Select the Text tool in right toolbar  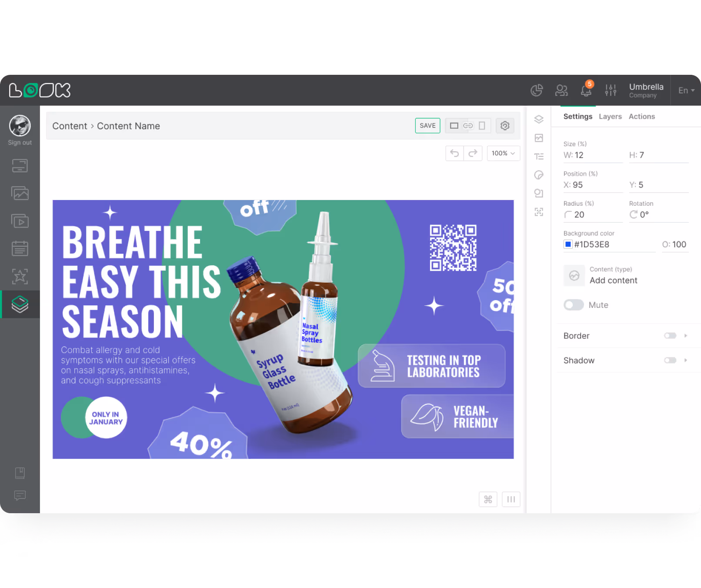pyautogui.click(x=539, y=156)
